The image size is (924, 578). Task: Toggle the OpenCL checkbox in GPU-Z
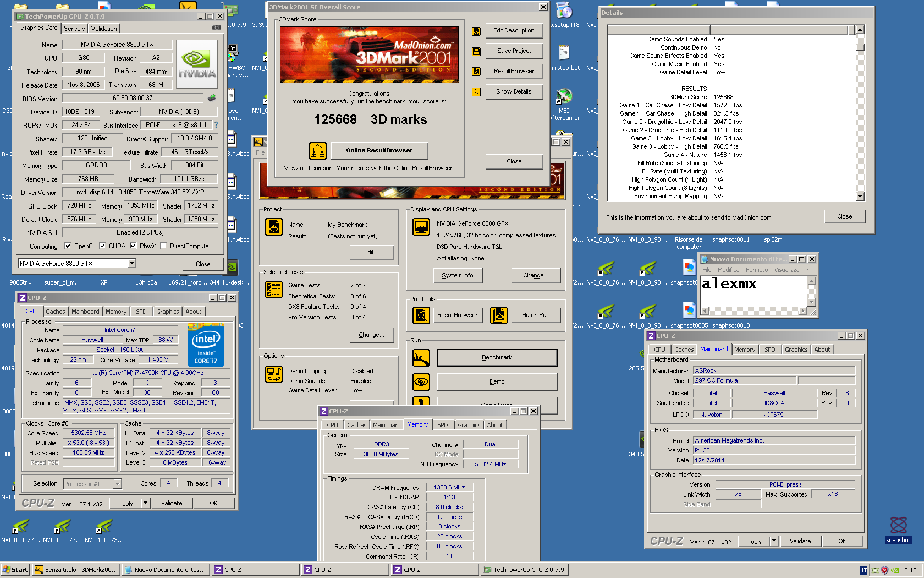68,246
